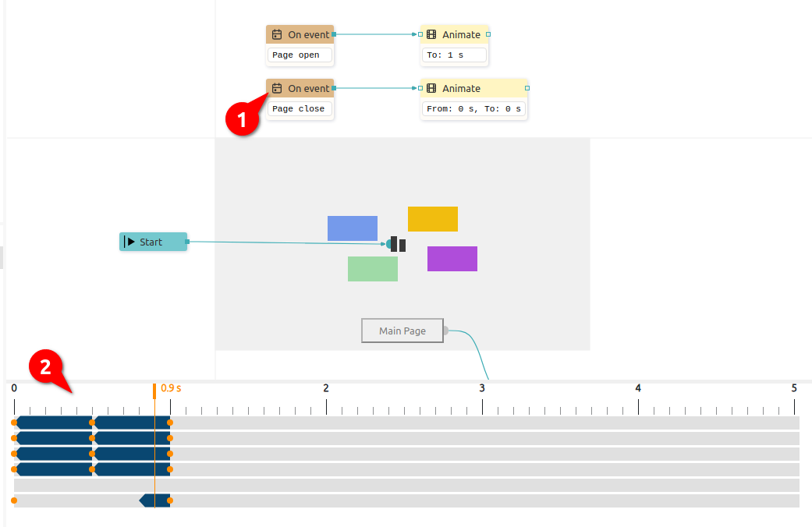Select the yellow rectangle on the canvas
This screenshot has height=527, width=812.
click(x=433, y=219)
